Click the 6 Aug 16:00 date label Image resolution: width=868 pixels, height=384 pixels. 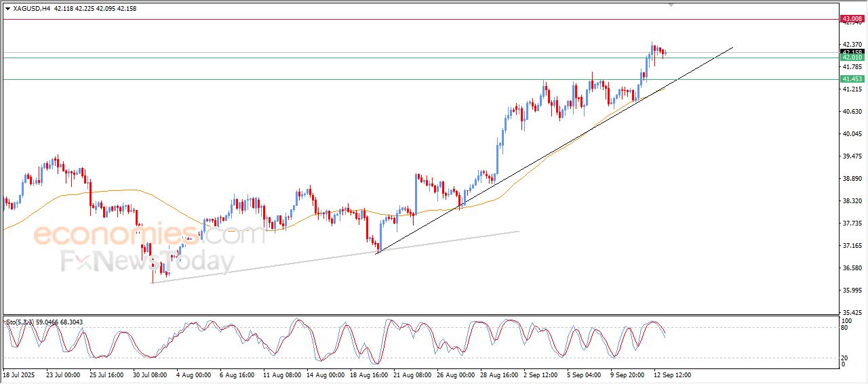pos(237,374)
